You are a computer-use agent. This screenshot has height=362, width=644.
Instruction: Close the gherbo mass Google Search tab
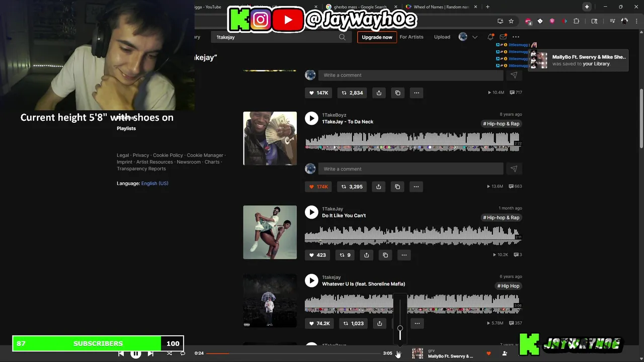coord(395,7)
